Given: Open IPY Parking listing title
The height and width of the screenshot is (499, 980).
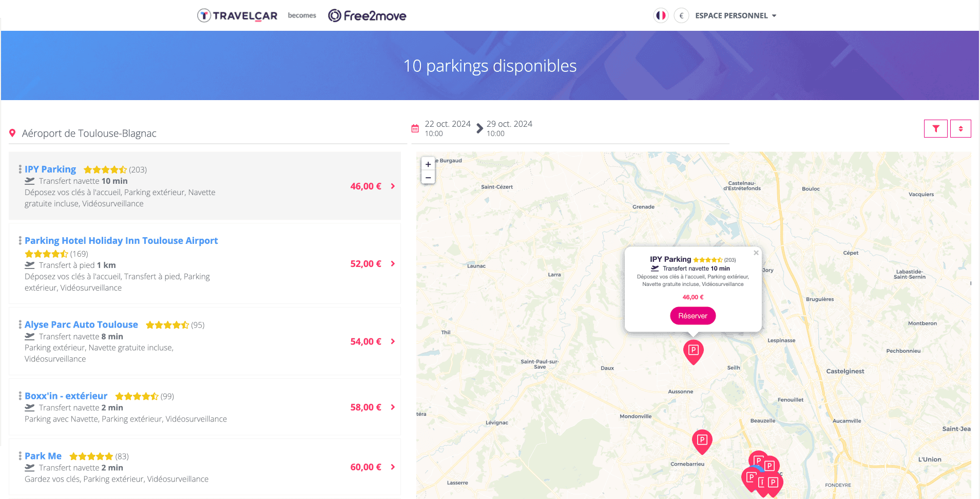Looking at the screenshot, I should tap(50, 169).
